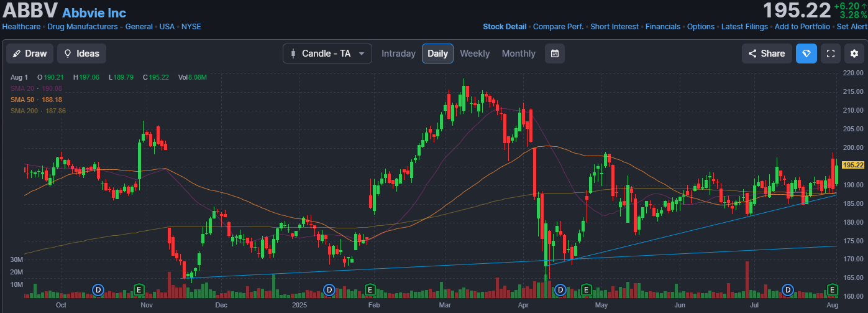868x313 pixels.
Task: Open the Healthcare sector link
Action: [x=22, y=27]
